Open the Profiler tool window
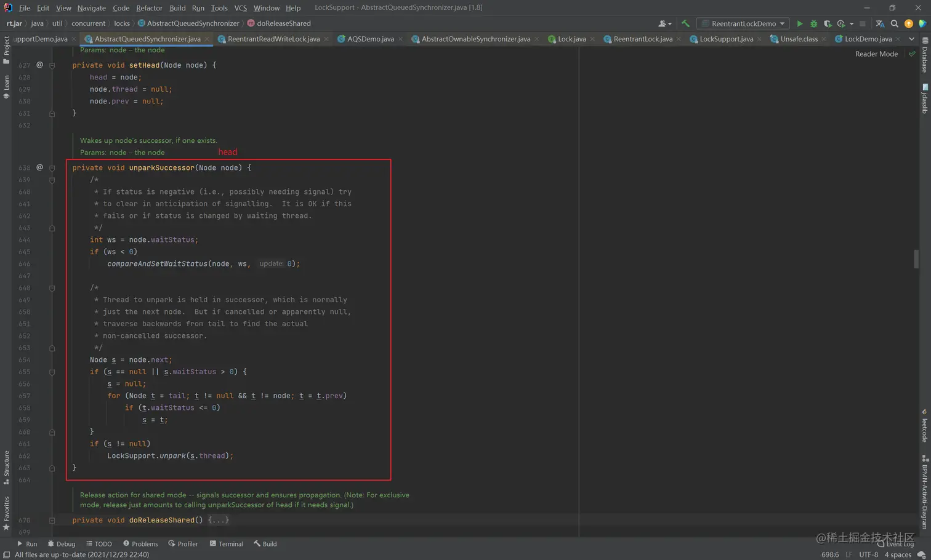931x560 pixels. pos(183,544)
